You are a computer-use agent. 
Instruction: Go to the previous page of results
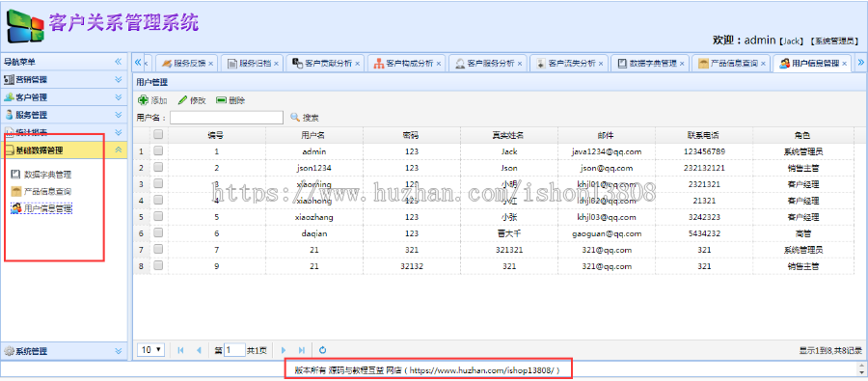point(199,350)
